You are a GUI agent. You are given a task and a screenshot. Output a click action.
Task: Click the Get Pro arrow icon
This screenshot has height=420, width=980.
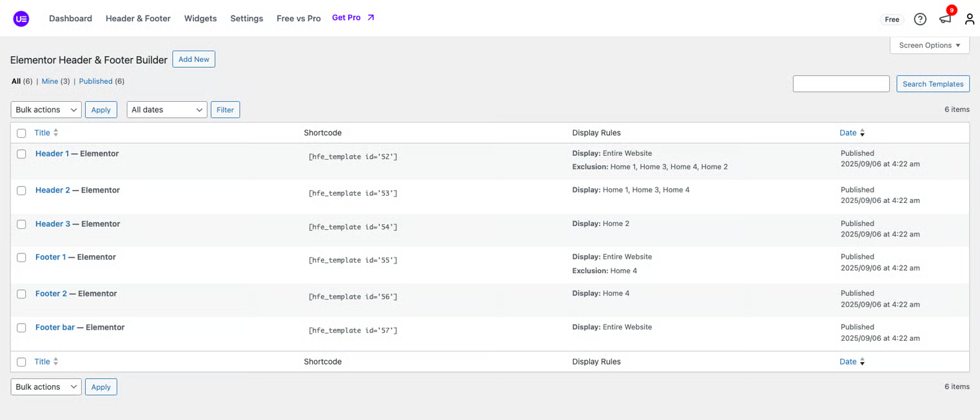click(x=371, y=18)
